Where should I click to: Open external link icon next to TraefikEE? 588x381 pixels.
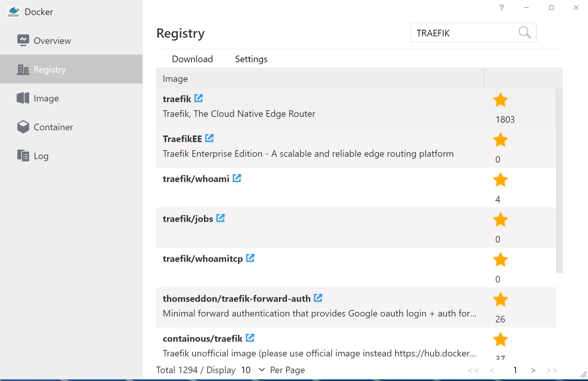click(x=210, y=138)
